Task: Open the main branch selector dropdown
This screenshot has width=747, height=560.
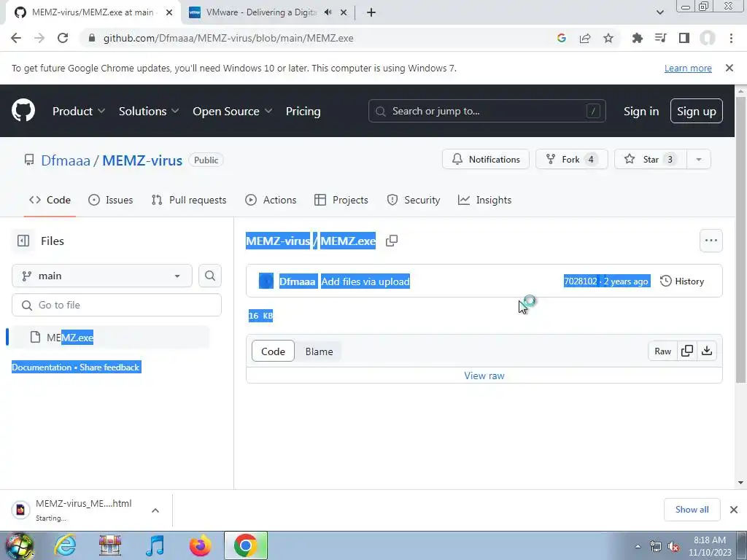Action: click(102, 276)
